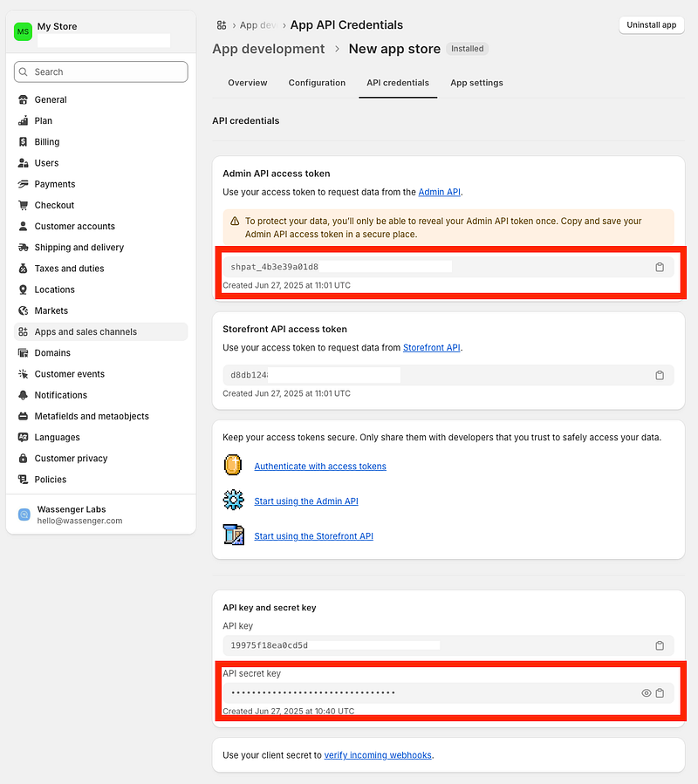Follow the Start using the Storefront API link
Screen dimensions: 698x784
click(313, 536)
